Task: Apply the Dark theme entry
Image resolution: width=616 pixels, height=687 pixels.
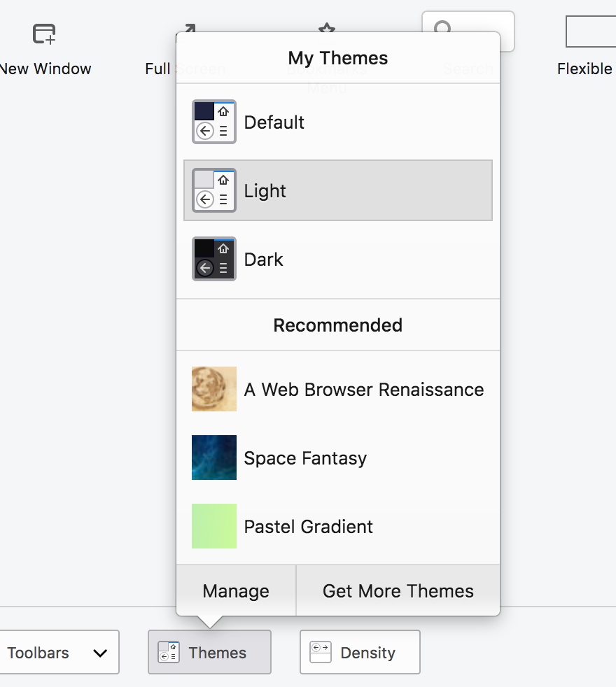Action: click(264, 260)
